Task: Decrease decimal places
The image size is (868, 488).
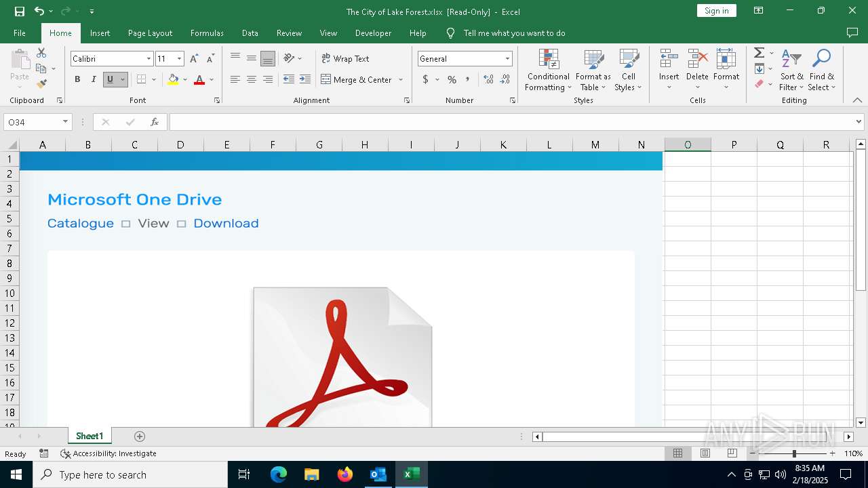Action: coord(505,79)
